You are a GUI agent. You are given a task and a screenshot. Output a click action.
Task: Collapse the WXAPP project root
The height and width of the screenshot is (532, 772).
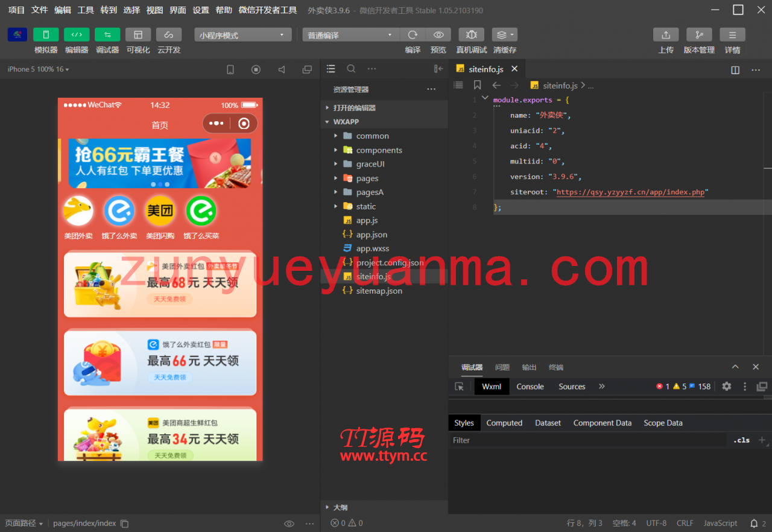pyautogui.click(x=384, y=122)
